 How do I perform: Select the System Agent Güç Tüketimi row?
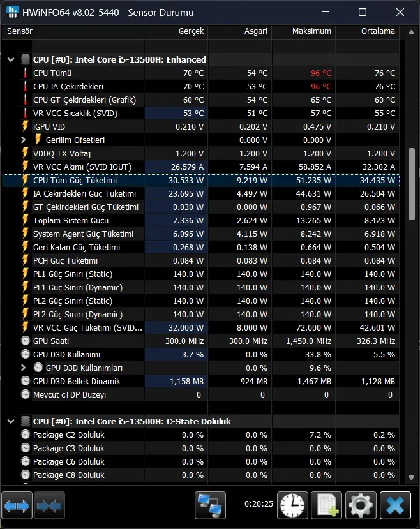click(200, 234)
